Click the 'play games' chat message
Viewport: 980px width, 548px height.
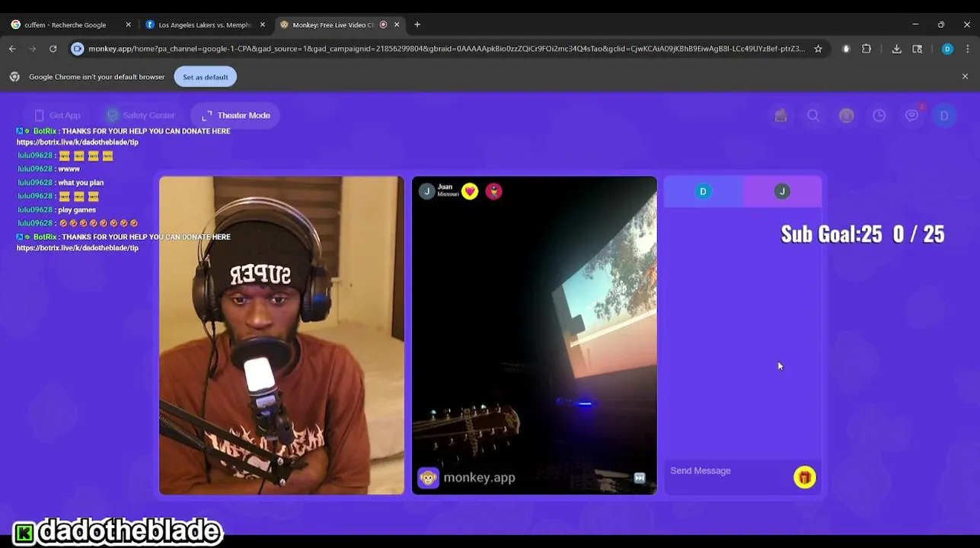coord(77,210)
